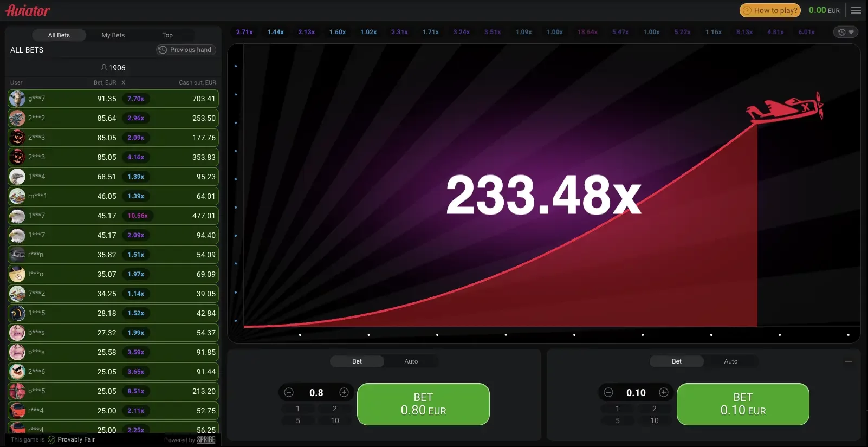Open the How to play guide
This screenshot has height=447, width=868.
770,10
